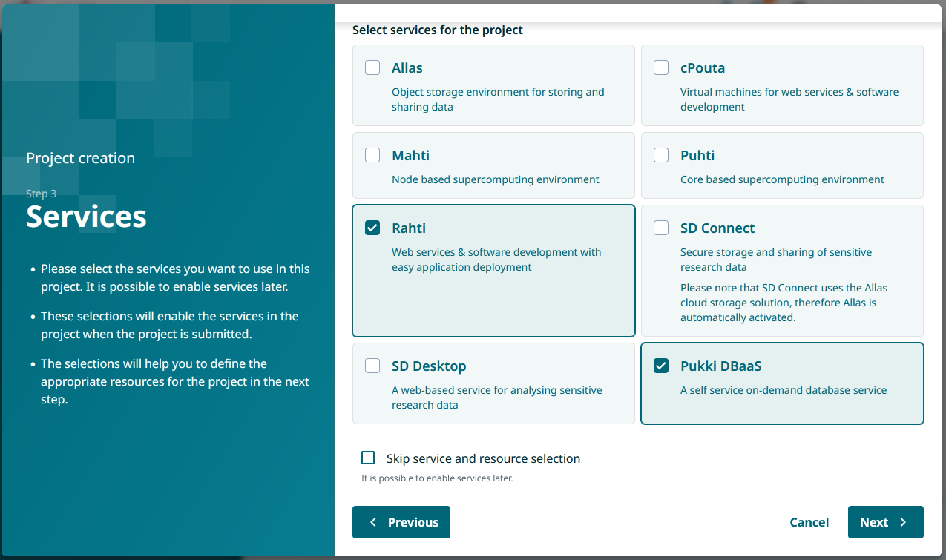Screen dimensions: 946x560
Task: Click 'Skip service and resource selection' label
Action: 483,458
